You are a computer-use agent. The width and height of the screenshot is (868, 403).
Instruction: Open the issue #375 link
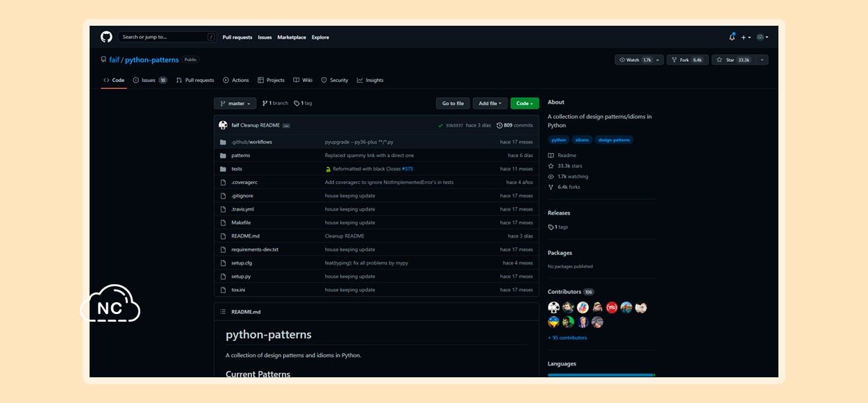408,169
